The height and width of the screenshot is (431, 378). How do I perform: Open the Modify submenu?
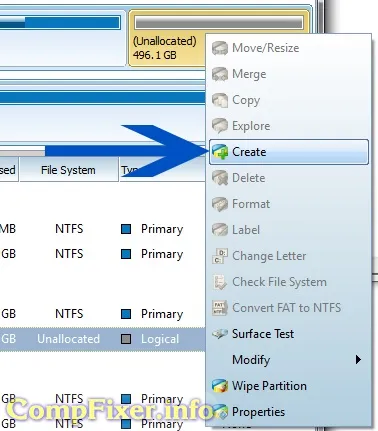(x=289, y=360)
